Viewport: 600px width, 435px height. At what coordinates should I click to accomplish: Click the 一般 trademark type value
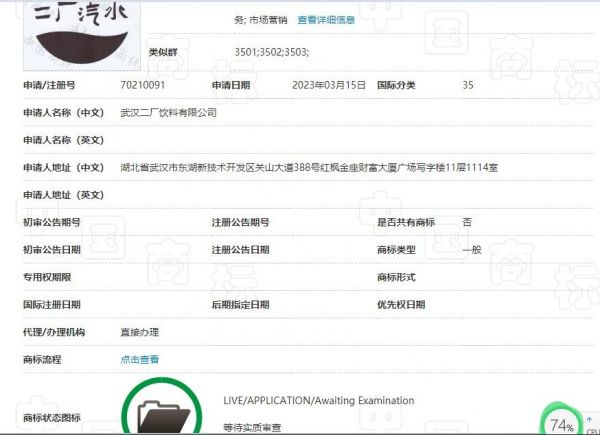[x=472, y=249]
